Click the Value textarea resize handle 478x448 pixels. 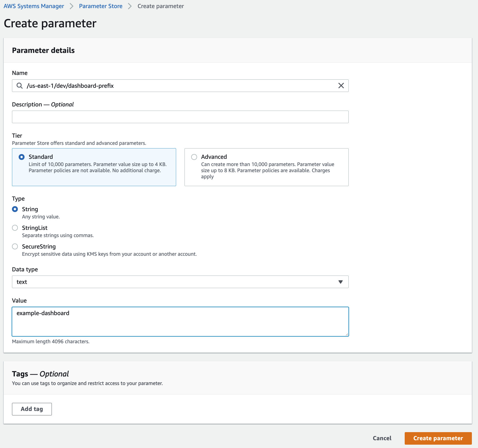point(346,334)
